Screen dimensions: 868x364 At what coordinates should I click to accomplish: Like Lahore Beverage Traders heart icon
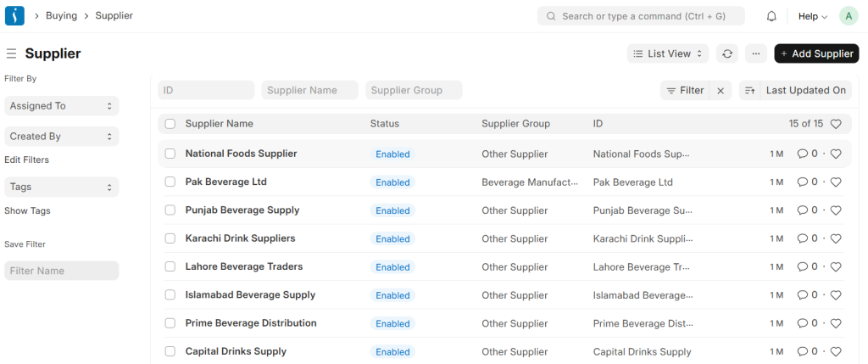[836, 267]
